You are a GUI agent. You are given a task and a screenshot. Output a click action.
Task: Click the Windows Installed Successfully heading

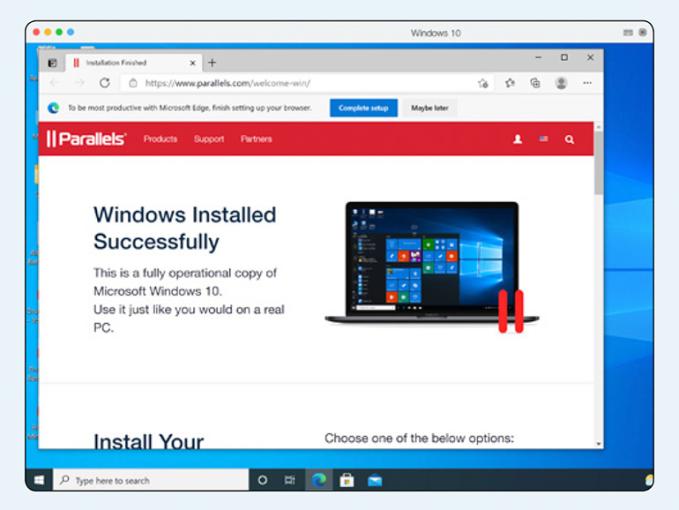click(185, 228)
